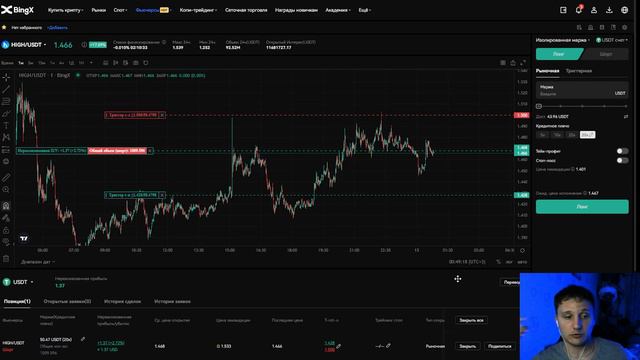Click the BingX logo
The image size is (640, 360).
pyautogui.click(x=17, y=10)
